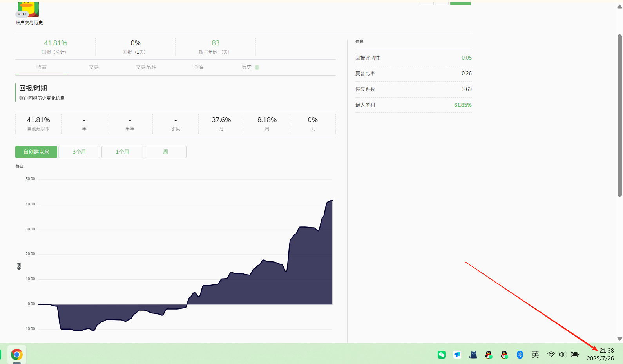Open the clock showing 21:38
The width and height of the screenshot is (623, 364).
[x=607, y=351]
